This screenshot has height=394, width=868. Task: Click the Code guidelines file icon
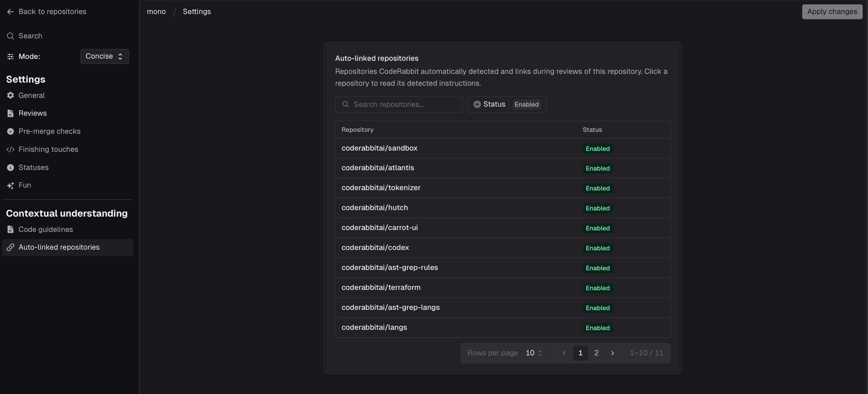11,230
